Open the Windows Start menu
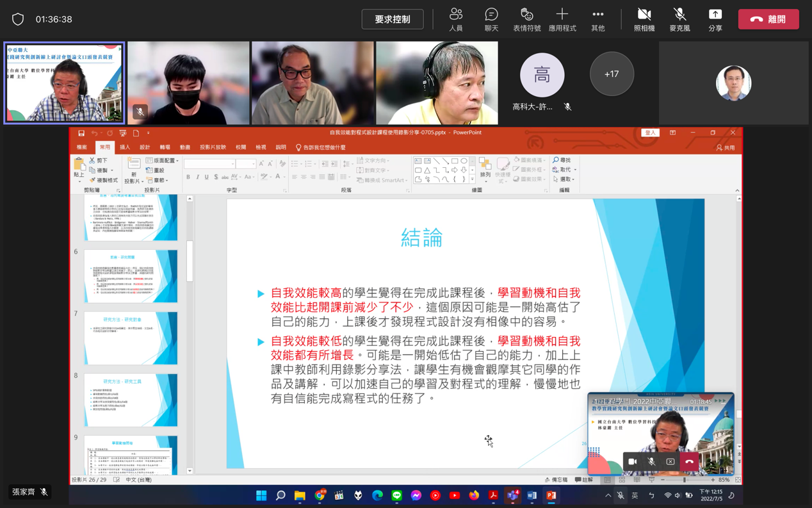Image resolution: width=812 pixels, height=508 pixels. coord(261,495)
